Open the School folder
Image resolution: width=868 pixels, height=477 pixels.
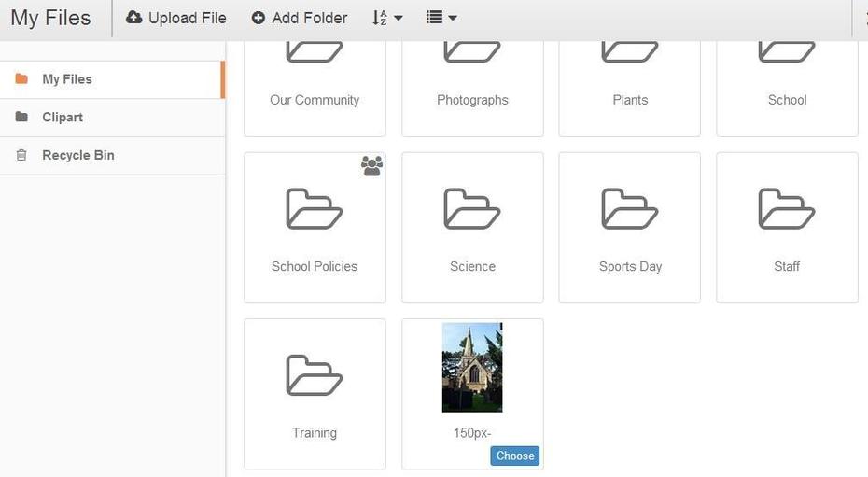coord(787,89)
